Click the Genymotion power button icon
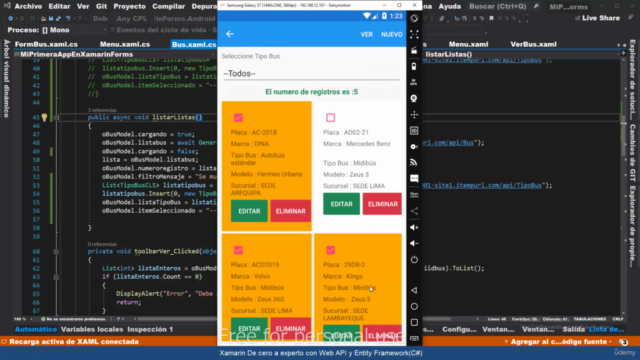 (414, 259)
